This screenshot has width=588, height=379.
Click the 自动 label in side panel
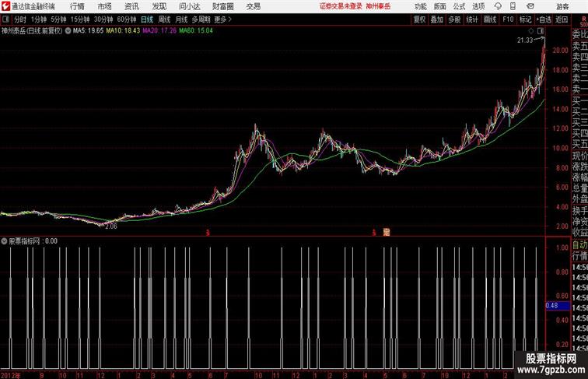pyautogui.click(x=579, y=244)
